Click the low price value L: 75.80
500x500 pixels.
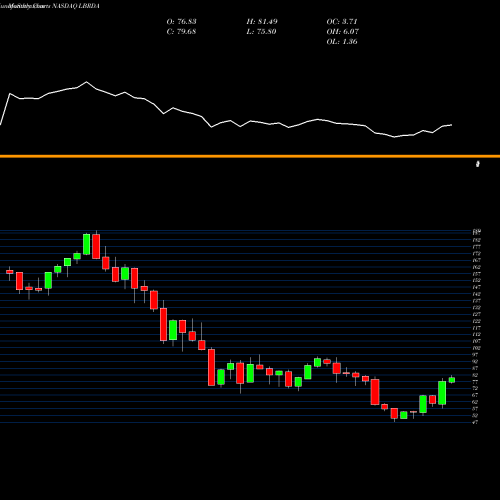coord(261,32)
